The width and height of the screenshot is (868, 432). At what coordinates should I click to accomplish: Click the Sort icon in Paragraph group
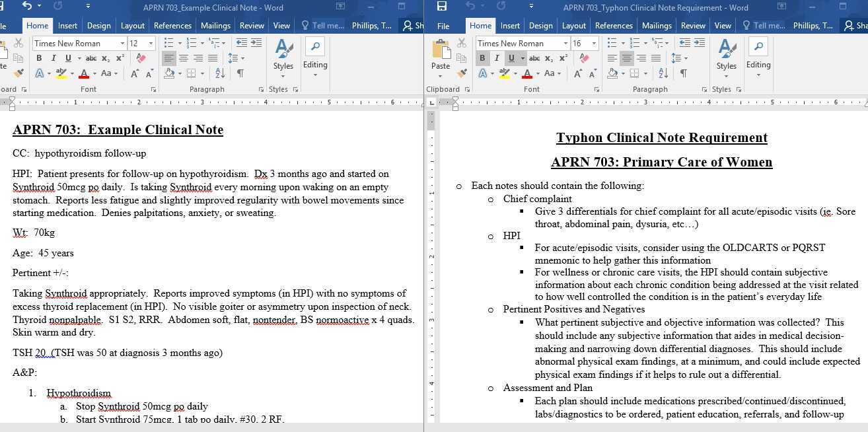[219, 74]
